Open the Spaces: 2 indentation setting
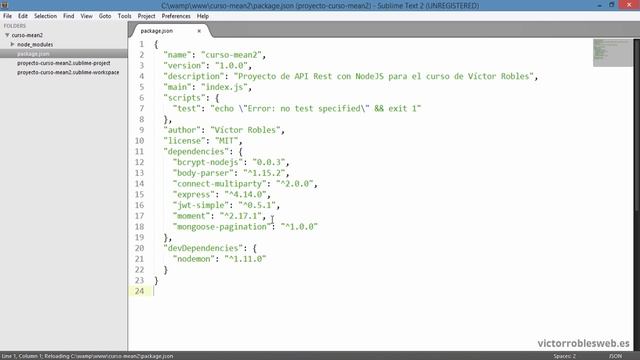The height and width of the screenshot is (360, 640). [564, 356]
